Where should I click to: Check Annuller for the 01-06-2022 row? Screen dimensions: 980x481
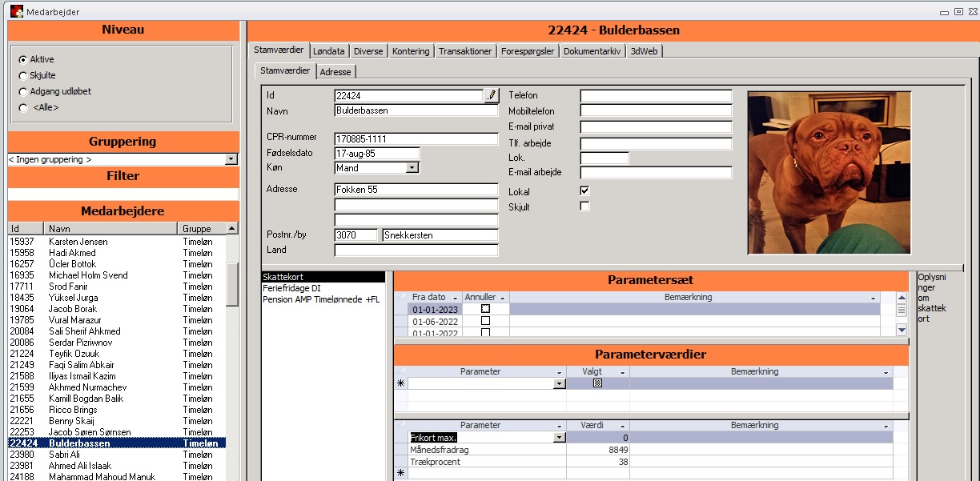pos(485,321)
